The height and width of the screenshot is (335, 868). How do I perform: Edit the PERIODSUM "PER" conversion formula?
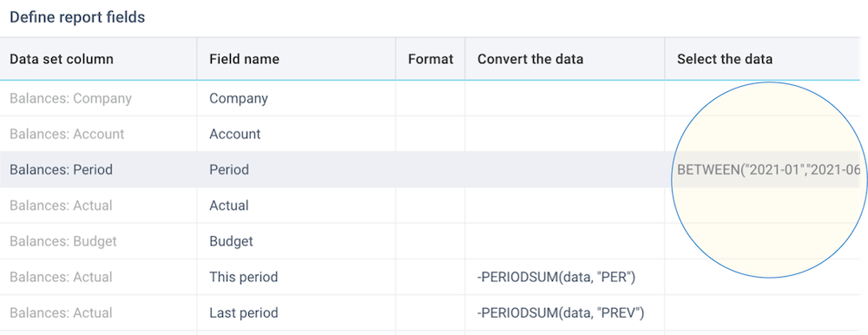tap(565, 277)
